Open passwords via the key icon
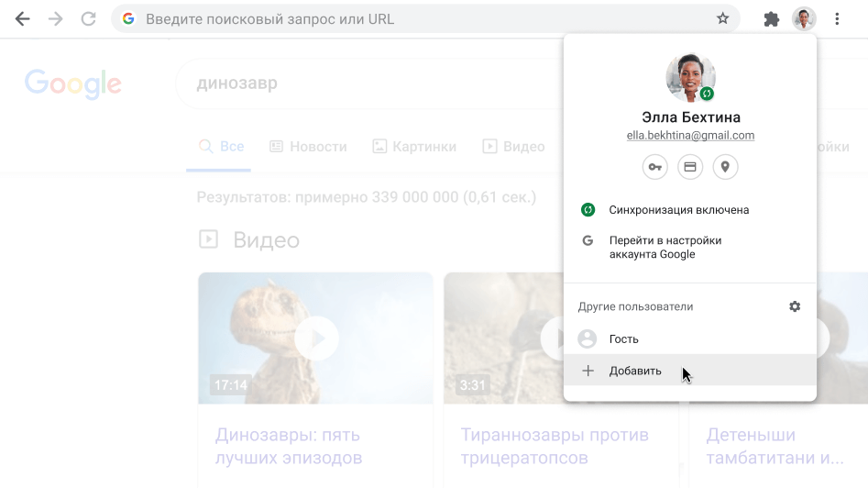868x488 pixels. pos(654,167)
